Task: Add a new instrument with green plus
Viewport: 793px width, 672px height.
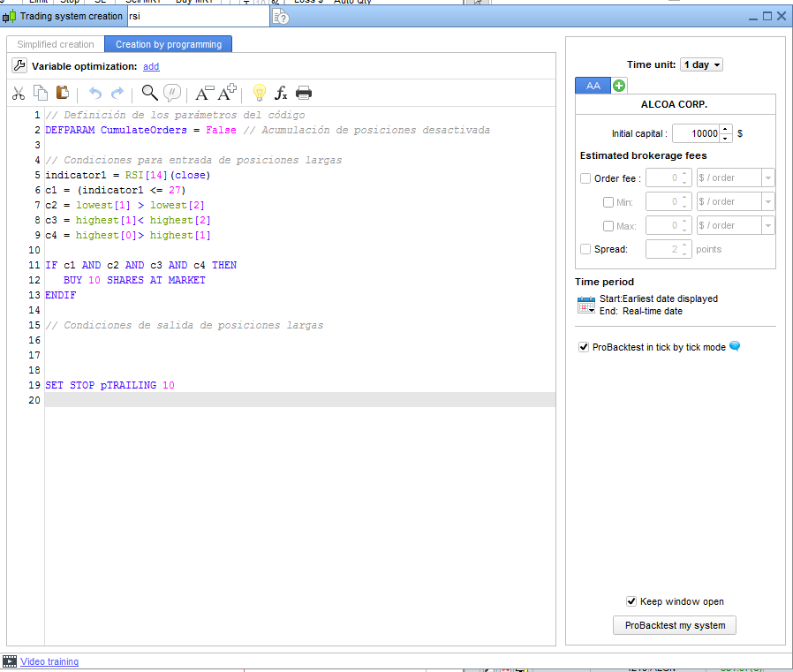Action: point(619,86)
